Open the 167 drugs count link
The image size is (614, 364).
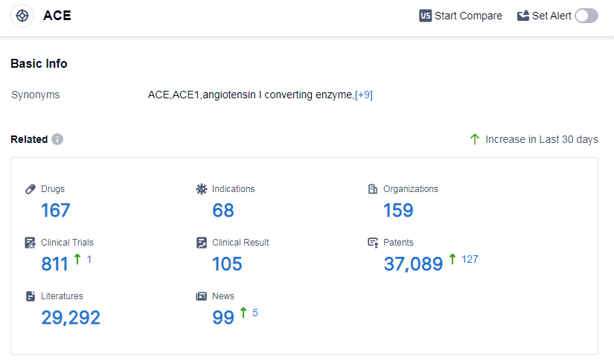point(56,211)
